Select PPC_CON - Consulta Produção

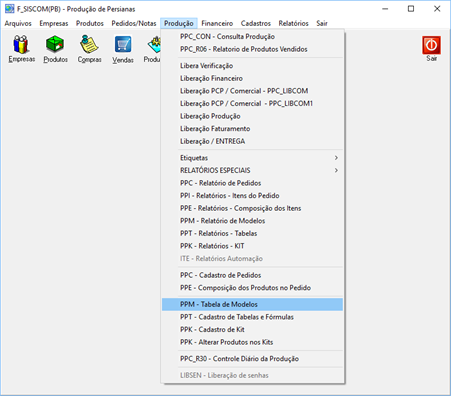point(252,37)
